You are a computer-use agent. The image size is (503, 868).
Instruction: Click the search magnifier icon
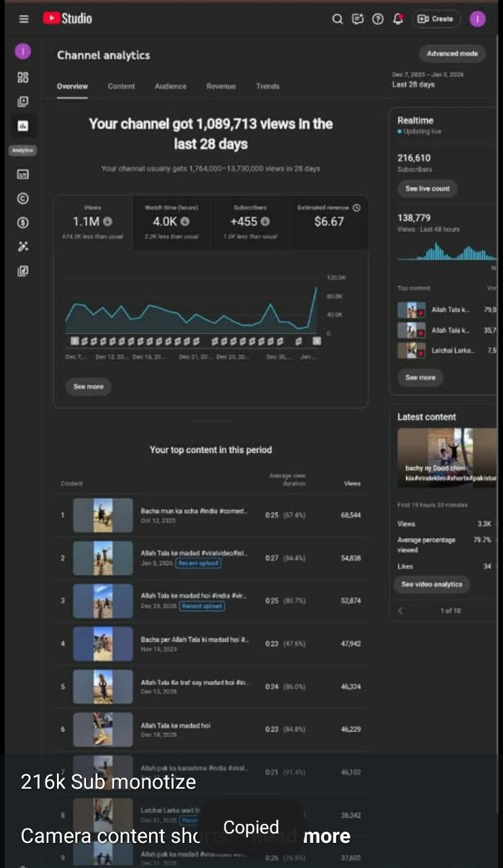click(x=337, y=19)
